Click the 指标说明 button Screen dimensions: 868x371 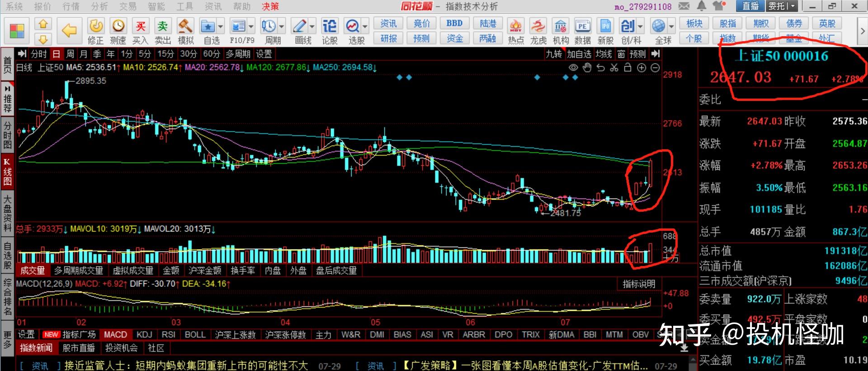[x=639, y=284]
